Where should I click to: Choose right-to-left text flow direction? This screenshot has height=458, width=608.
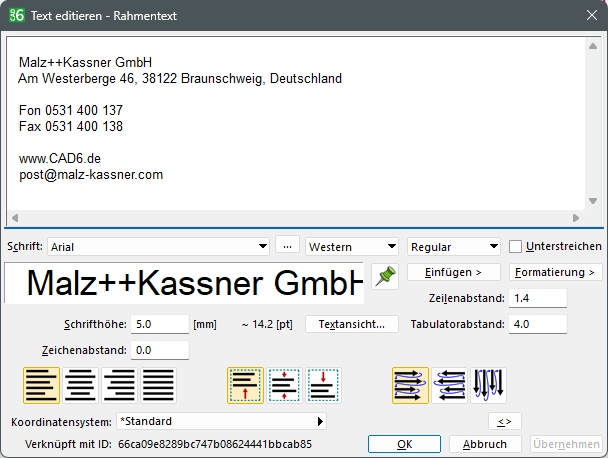(449, 385)
